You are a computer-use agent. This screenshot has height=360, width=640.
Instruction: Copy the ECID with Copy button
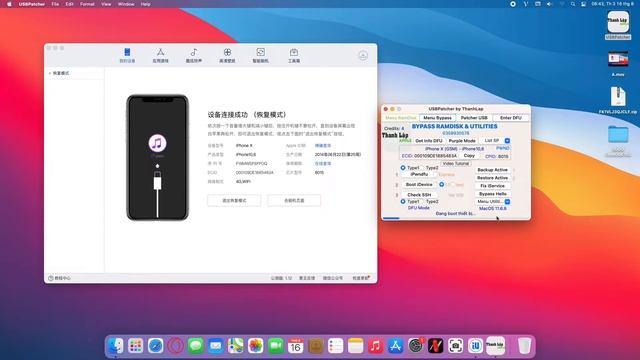coord(469,156)
